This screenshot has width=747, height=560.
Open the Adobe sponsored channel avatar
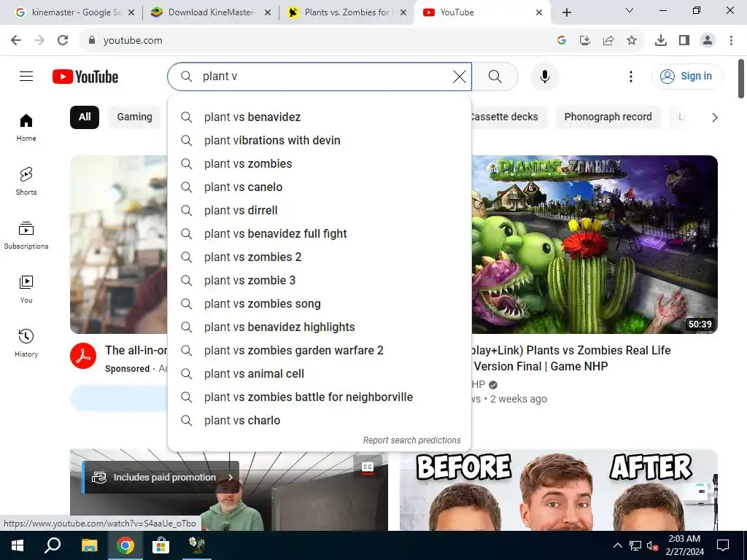pyautogui.click(x=83, y=356)
